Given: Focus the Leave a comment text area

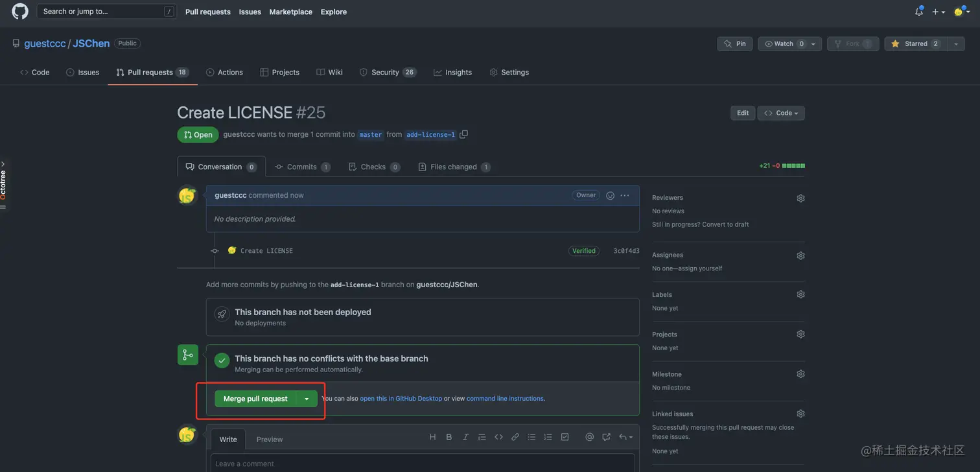Looking at the screenshot, I should coord(423,463).
